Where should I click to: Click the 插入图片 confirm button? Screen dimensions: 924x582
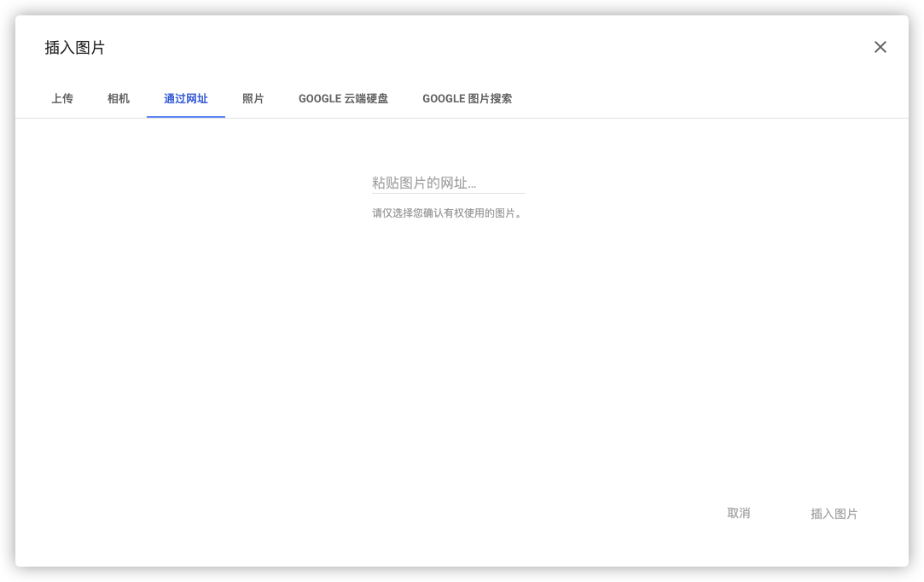834,514
